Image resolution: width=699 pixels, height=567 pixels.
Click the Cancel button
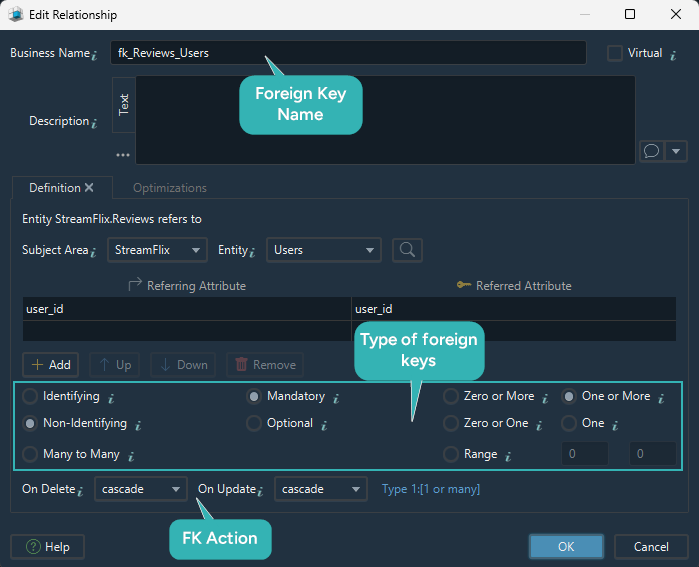[651, 546]
